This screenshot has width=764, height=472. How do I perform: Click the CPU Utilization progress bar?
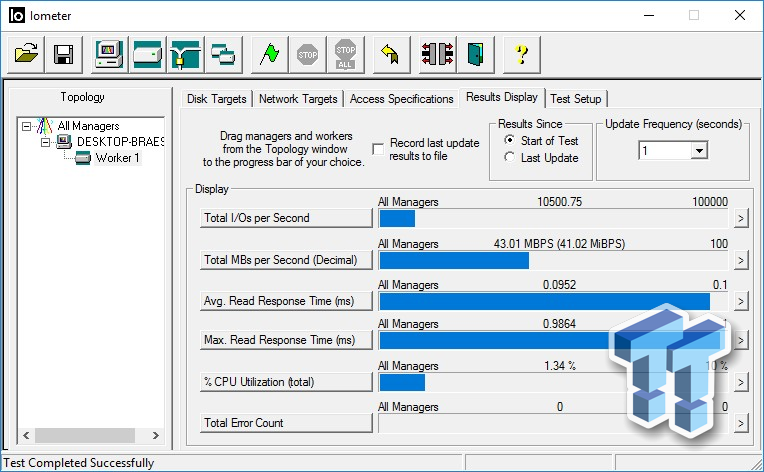(x=553, y=382)
